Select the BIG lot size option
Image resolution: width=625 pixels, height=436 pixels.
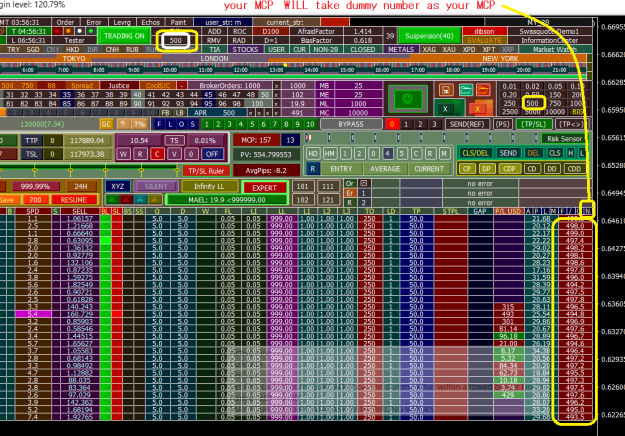click(x=577, y=112)
